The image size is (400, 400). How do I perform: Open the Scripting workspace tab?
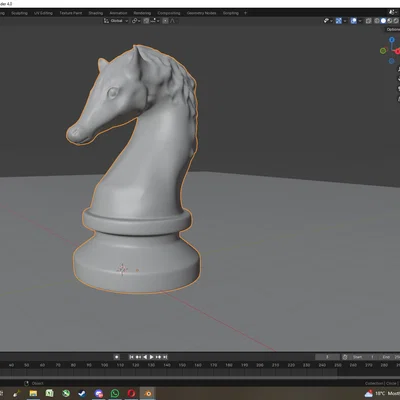coord(231,13)
